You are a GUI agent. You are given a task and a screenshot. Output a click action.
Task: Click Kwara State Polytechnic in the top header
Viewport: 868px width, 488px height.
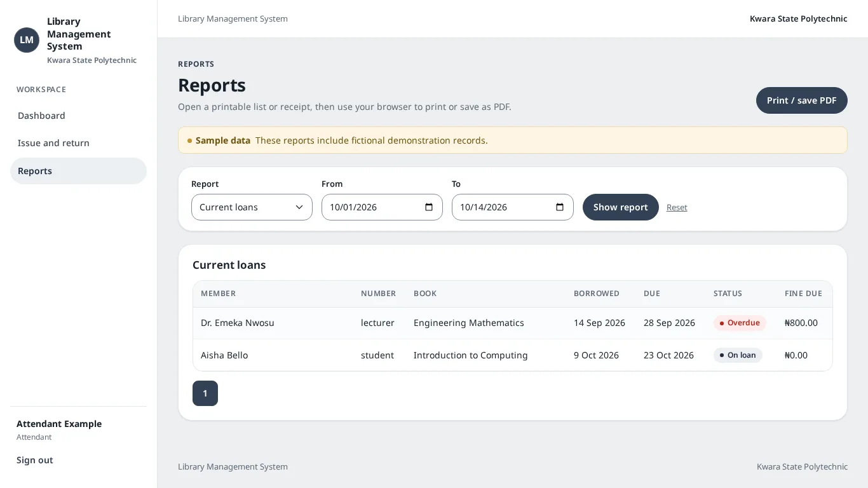click(798, 19)
